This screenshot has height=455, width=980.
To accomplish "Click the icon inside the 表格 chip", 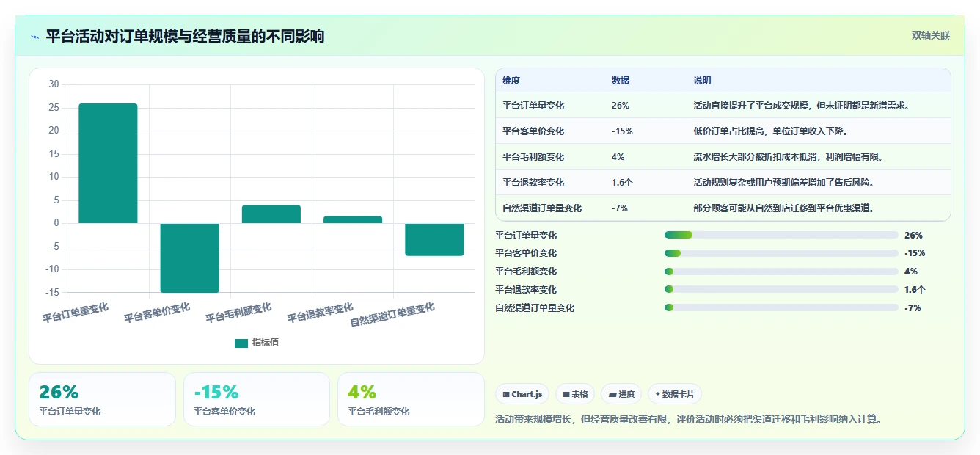I will [x=566, y=395].
